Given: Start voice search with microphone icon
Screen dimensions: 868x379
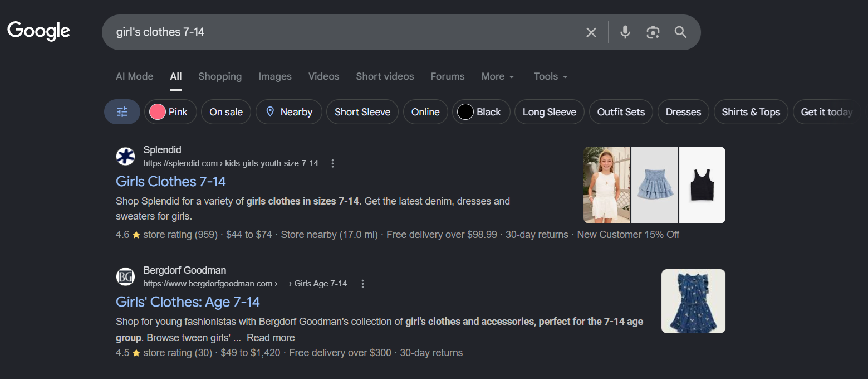Looking at the screenshot, I should tap(625, 32).
